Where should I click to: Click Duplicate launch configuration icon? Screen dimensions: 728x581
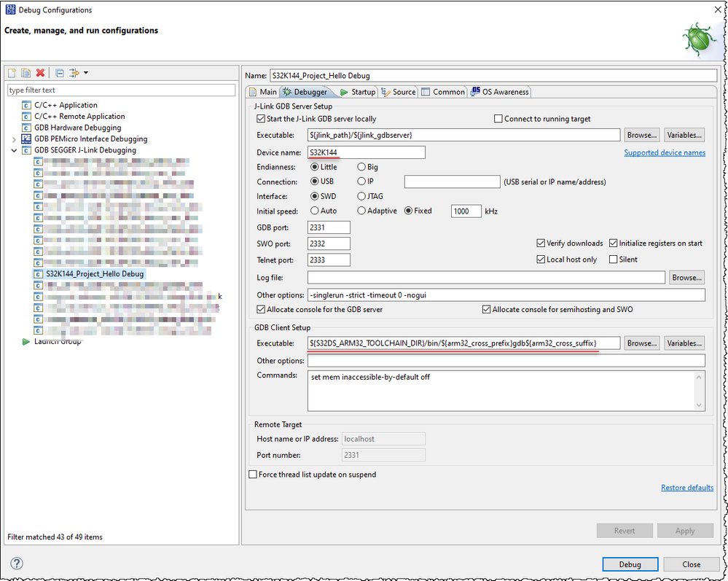point(26,73)
